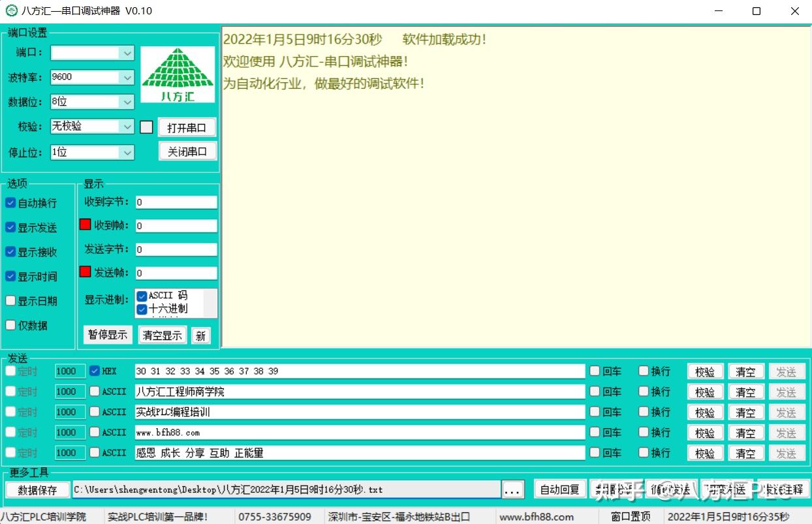Click 打开串口 to open serial port
Image resolution: width=812 pixels, height=524 pixels.
click(x=187, y=127)
